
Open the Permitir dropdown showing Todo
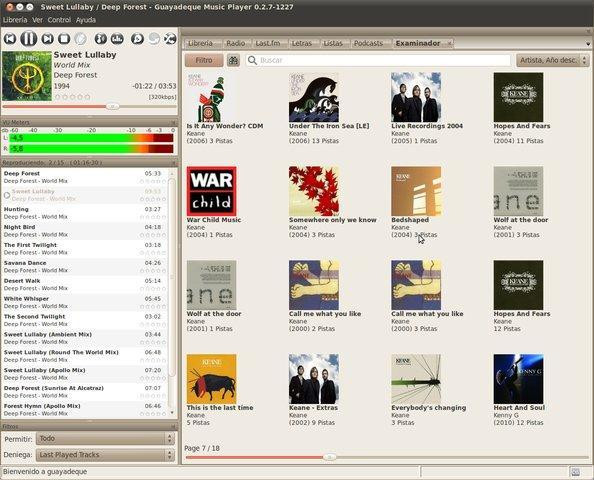105,439
